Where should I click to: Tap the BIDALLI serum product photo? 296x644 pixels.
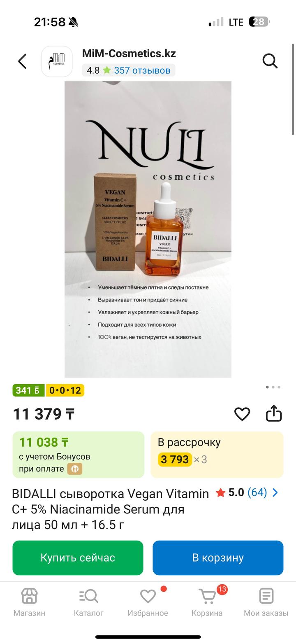[148, 229]
